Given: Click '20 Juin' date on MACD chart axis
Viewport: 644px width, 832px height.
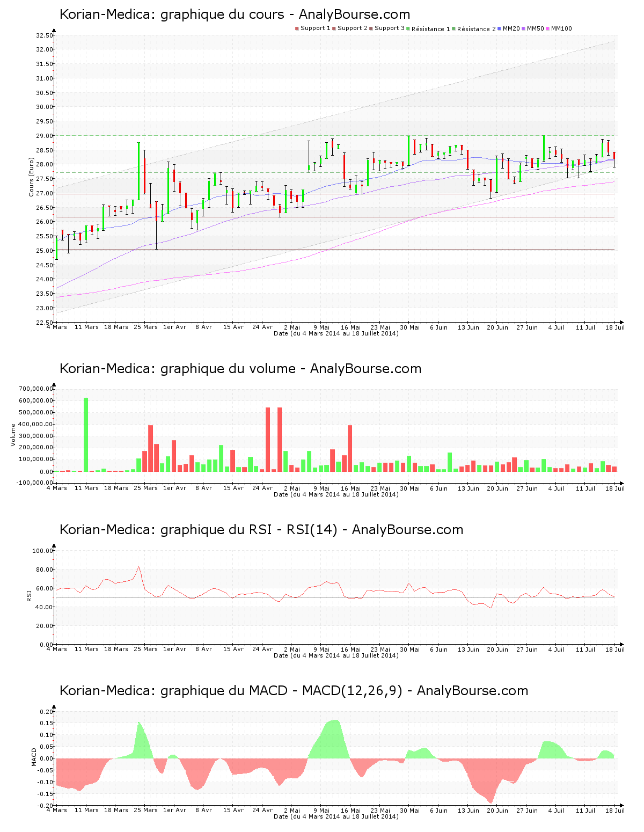Looking at the screenshot, I should 497,810.
